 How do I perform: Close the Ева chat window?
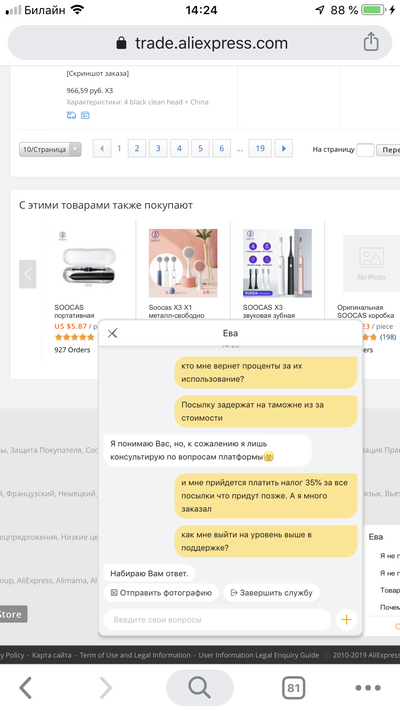click(112, 333)
